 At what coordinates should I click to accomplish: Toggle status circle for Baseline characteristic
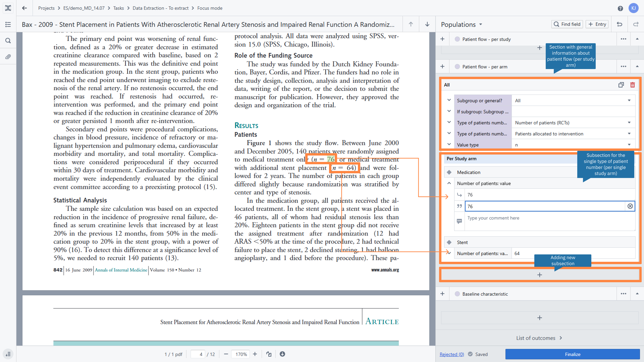tap(457, 294)
